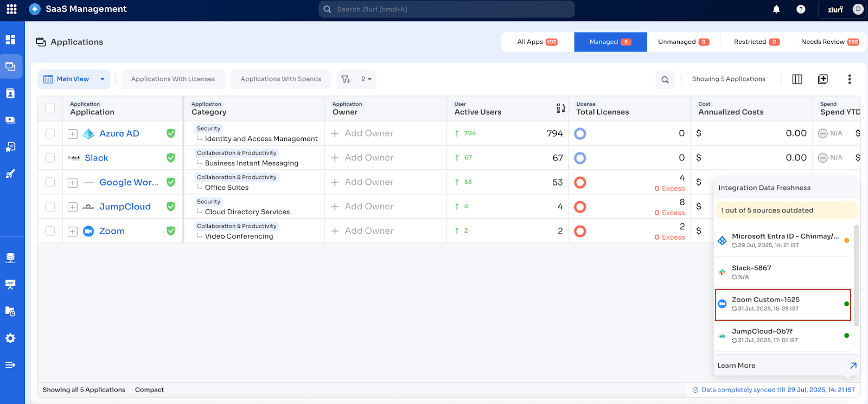Sort by Active Users column icon

pos(561,108)
